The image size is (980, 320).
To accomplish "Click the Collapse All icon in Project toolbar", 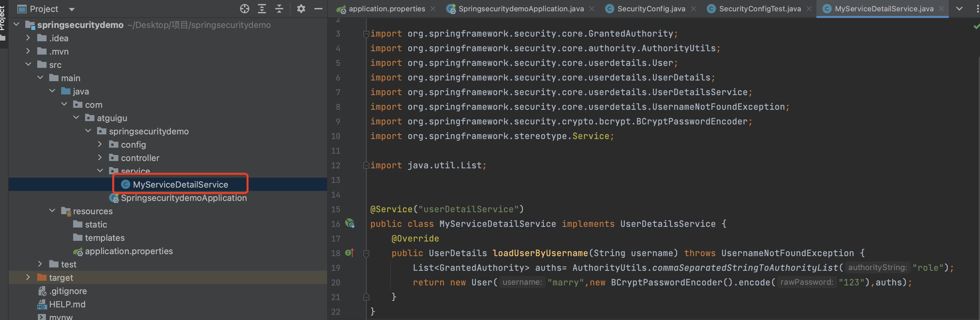I will tap(279, 9).
